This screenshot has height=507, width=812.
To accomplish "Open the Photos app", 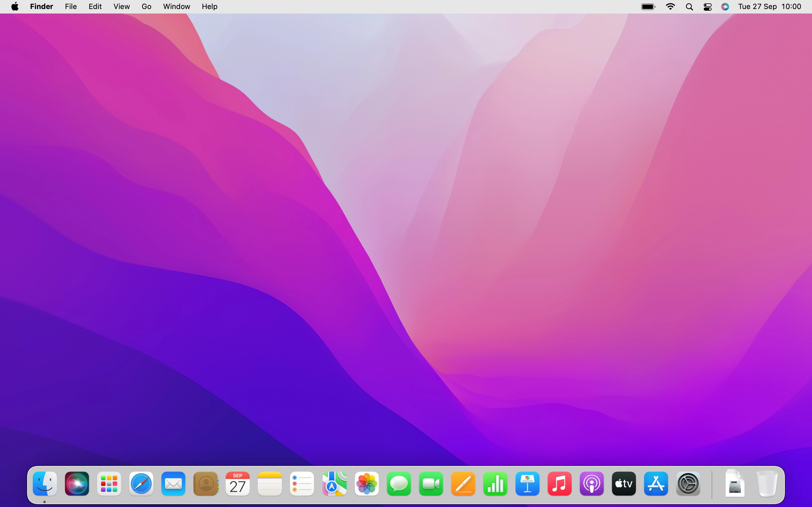I will pyautogui.click(x=367, y=484).
